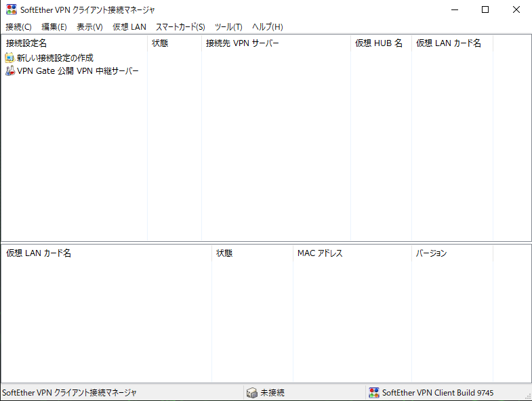Open the 表示(V) menu
532x401 pixels.
(x=89, y=27)
